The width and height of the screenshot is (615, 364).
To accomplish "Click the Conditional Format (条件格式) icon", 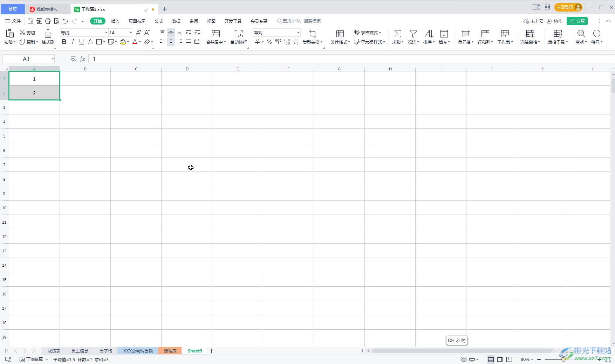I will [x=340, y=34].
